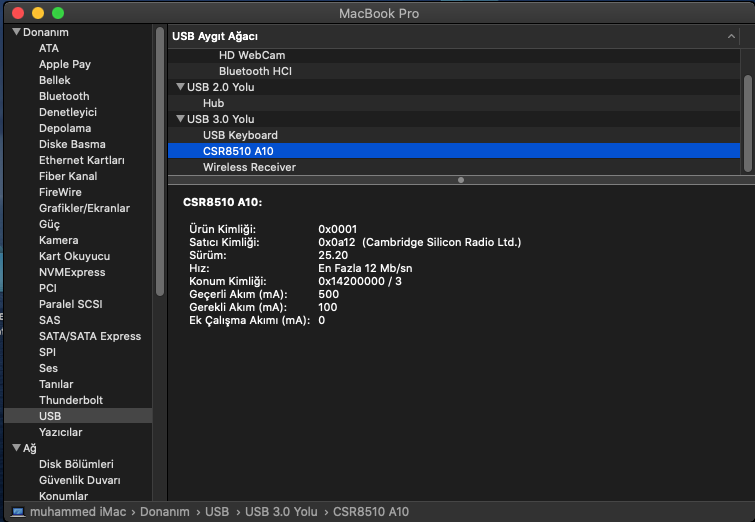The height and width of the screenshot is (522, 755).
Task: Click the split pane divider handle
Action: point(460,180)
